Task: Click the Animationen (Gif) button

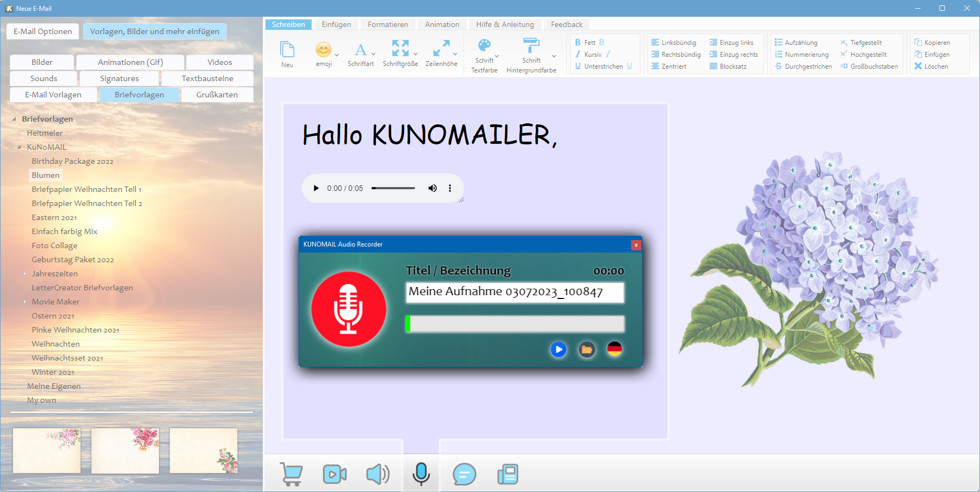Action: click(x=130, y=62)
